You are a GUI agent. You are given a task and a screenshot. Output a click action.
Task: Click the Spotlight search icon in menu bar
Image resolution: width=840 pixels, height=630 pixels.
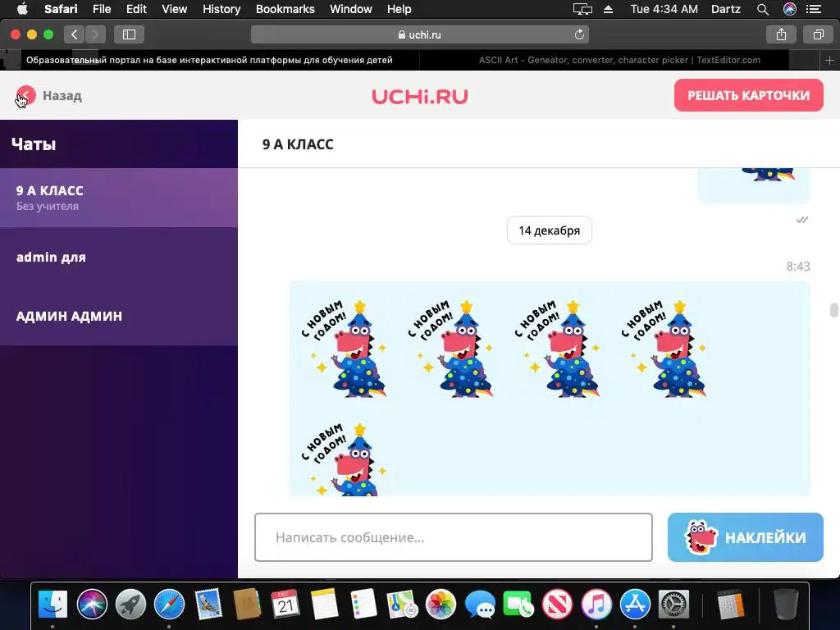[x=763, y=9]
